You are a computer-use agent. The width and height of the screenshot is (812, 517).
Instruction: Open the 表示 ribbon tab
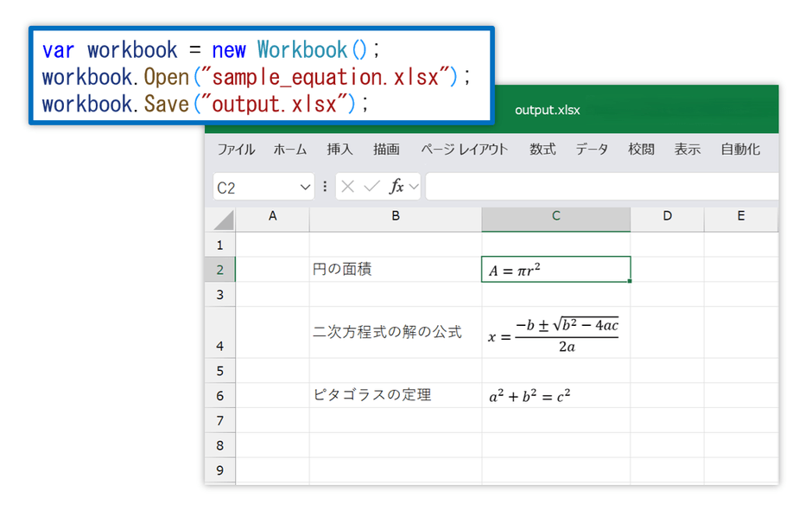click(688, 150)
